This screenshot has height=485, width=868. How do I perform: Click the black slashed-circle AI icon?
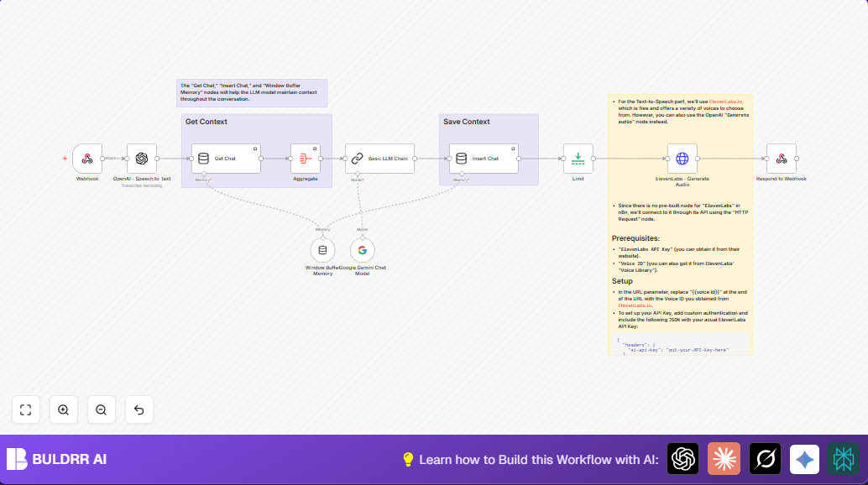pos(765,459)
